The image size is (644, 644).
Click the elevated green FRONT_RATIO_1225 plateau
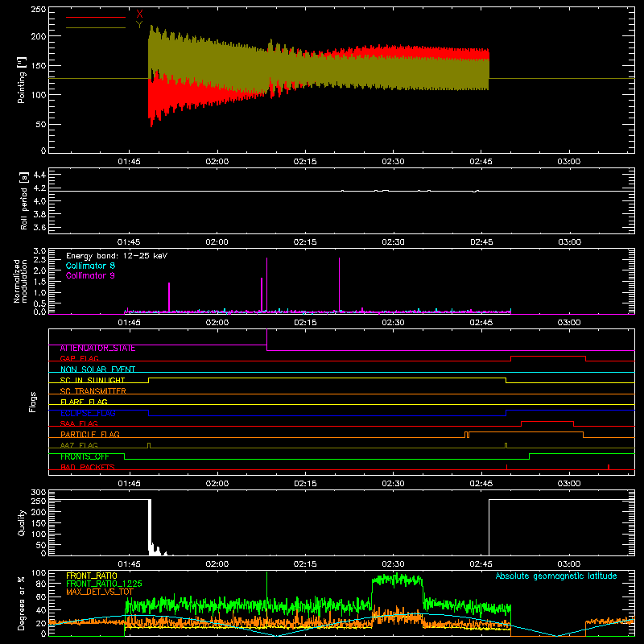tap(397, 580)
